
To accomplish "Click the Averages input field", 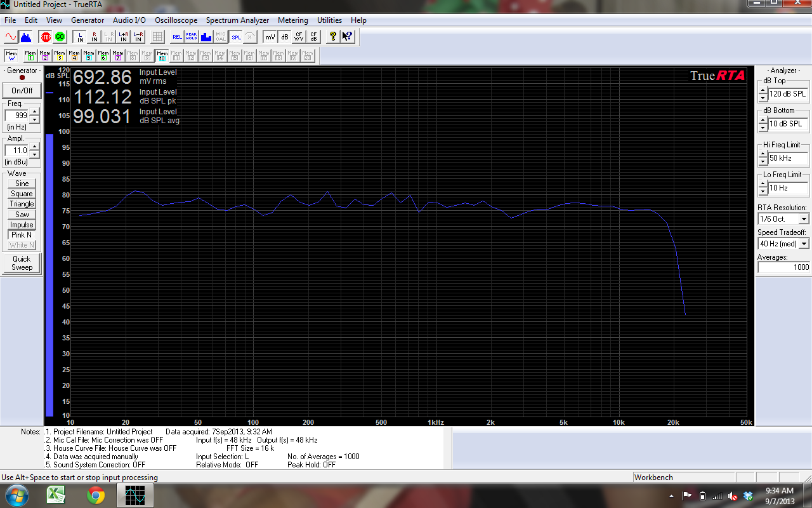I will pos(783,267).
